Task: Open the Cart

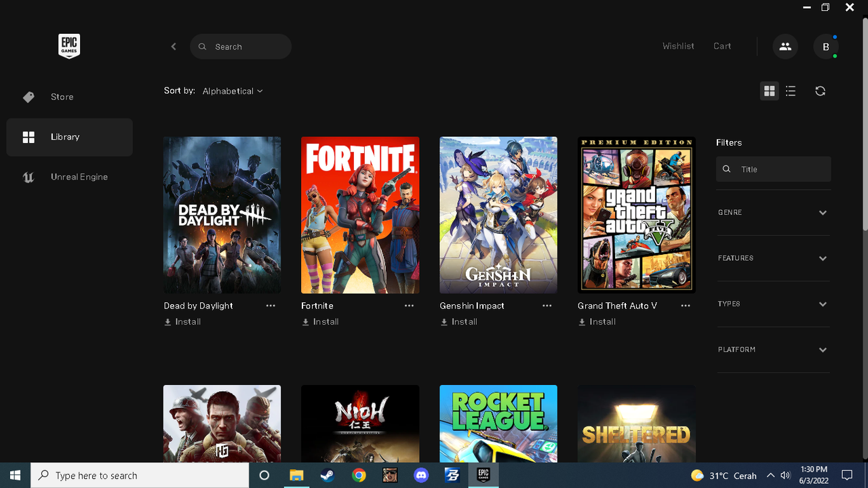Action: click(722, 46)
